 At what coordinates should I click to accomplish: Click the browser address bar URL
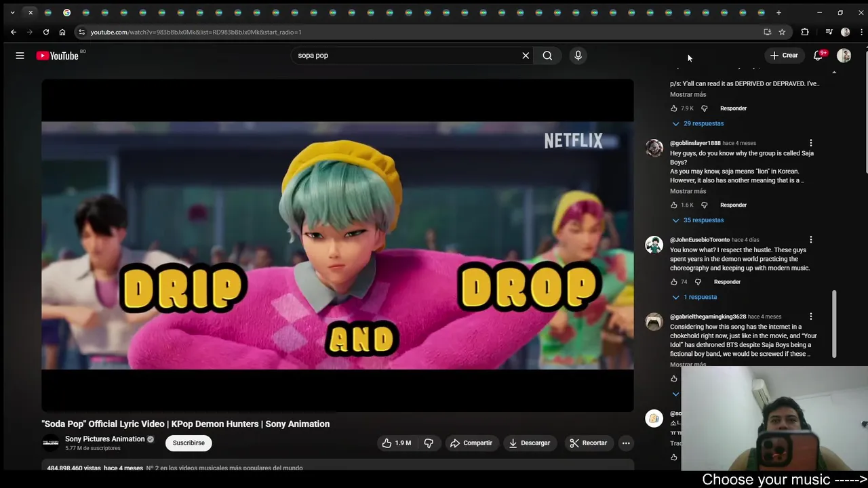coord(195,32)
